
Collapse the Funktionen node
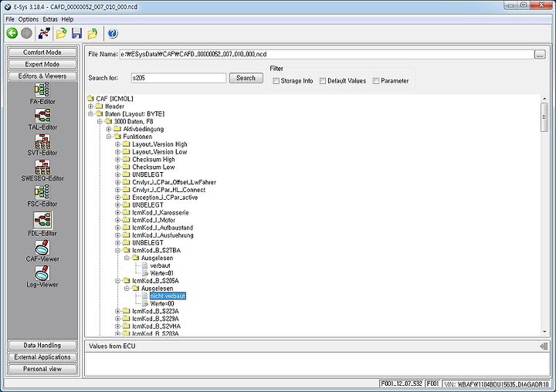[109, 137]
